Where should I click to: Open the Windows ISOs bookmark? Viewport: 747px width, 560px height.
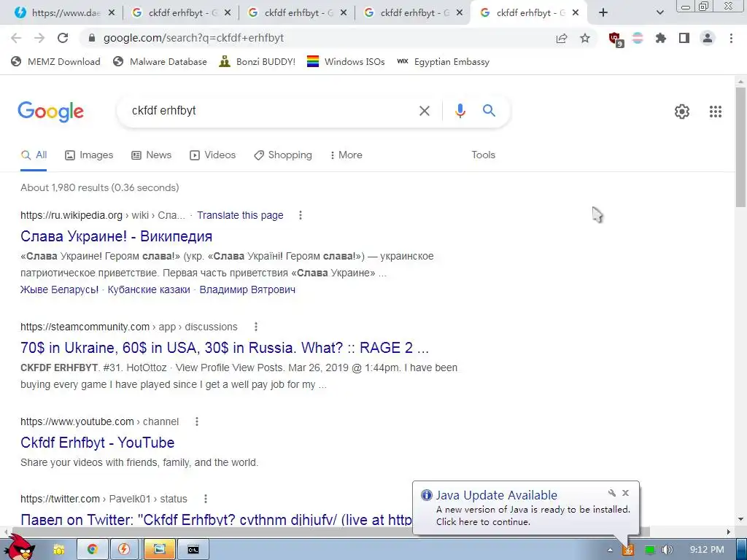(346, 61)
